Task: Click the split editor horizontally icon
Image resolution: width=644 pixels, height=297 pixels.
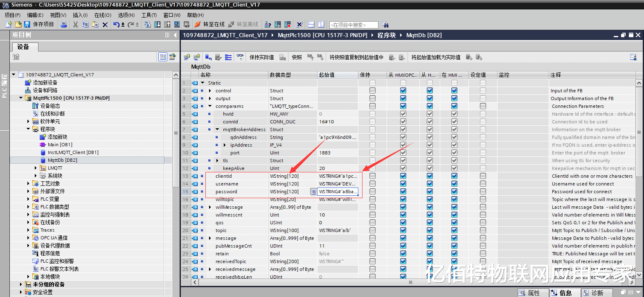Action: (311, 25)
